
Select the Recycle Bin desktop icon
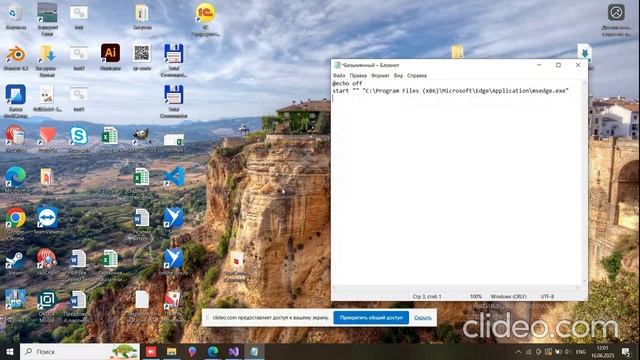pyautogui.click(x=16, y=17)
